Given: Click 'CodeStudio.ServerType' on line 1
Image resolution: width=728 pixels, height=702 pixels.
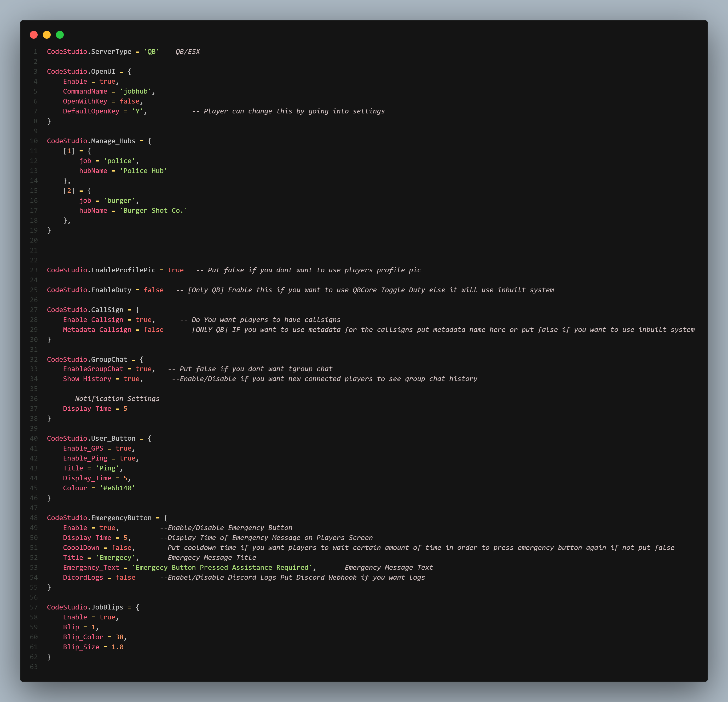Looking at the screenshot, I should point(89,52).
